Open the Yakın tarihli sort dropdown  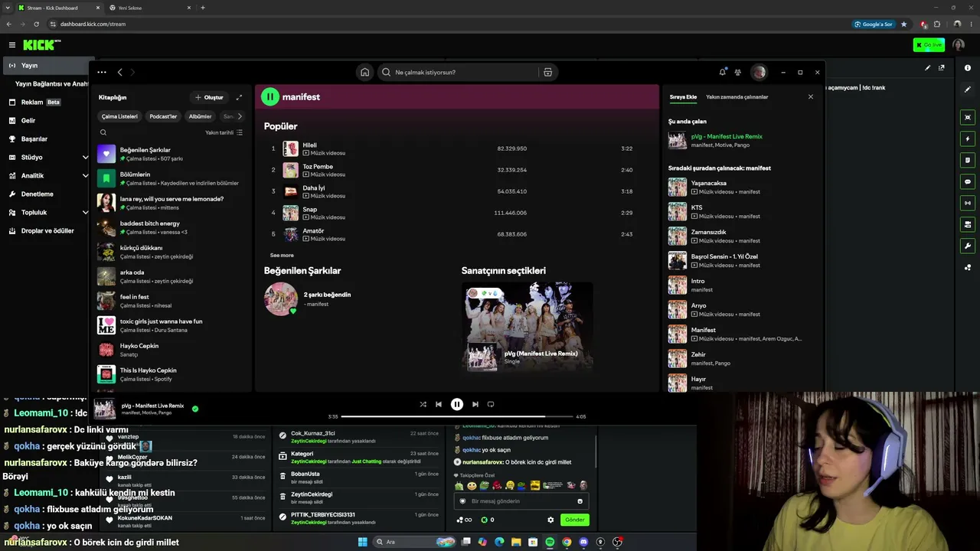coord(224,132)
